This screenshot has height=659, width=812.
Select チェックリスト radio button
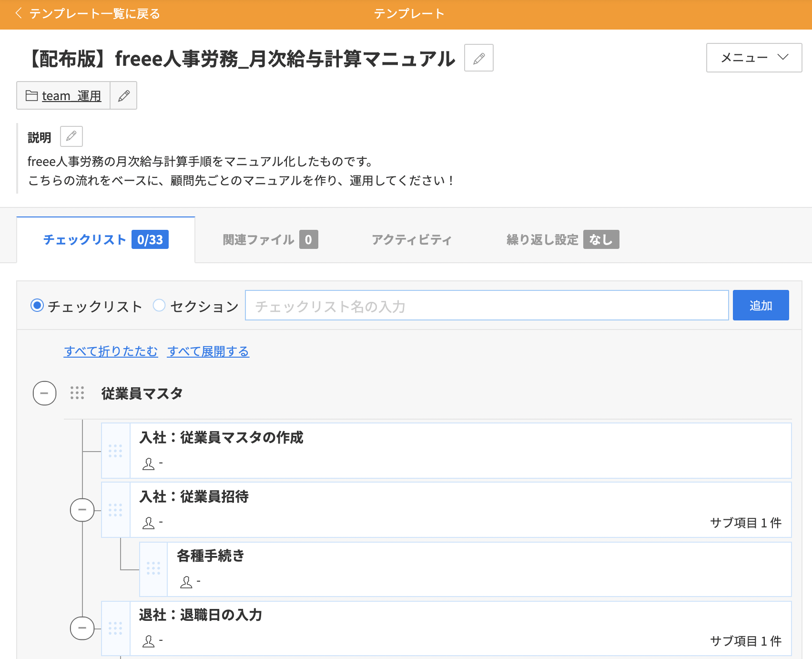tap(37, 305)
